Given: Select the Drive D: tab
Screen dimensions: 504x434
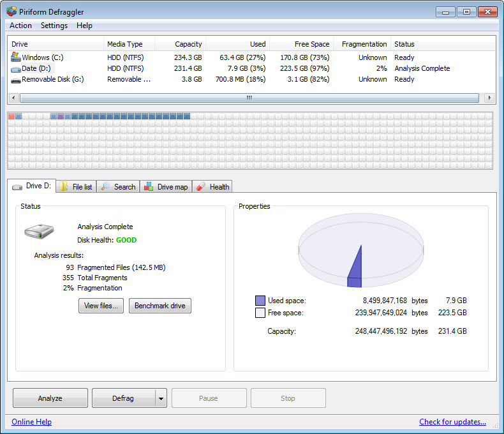Looking at the screenshot, I should pos(31,186).
